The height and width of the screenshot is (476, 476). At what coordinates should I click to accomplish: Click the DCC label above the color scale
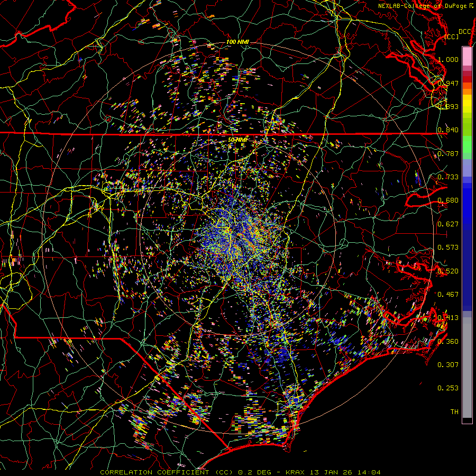click(x=465, y=32)
